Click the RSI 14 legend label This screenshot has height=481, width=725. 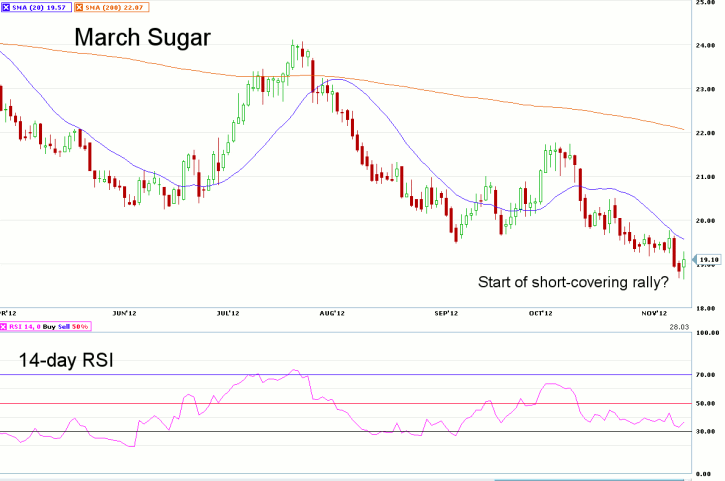[24, 326]
